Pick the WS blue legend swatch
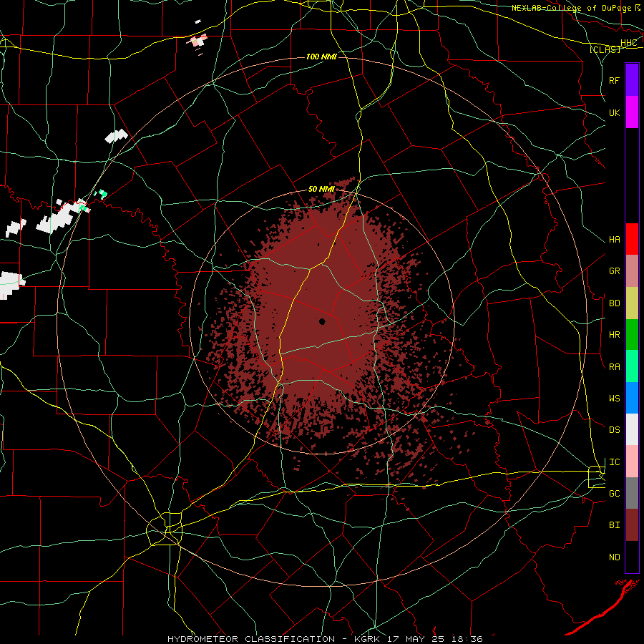This screenshot has height=644, width=644. tap(632, 398)
